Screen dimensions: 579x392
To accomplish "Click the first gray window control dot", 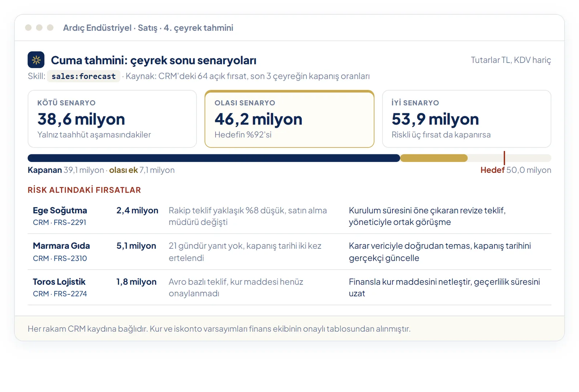I will tap(28, 27).
